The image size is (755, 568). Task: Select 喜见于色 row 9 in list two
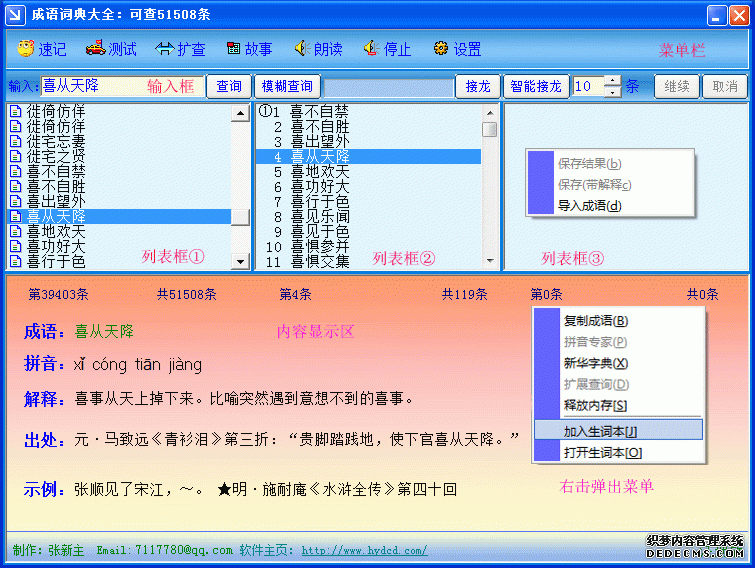coord(368,231)
